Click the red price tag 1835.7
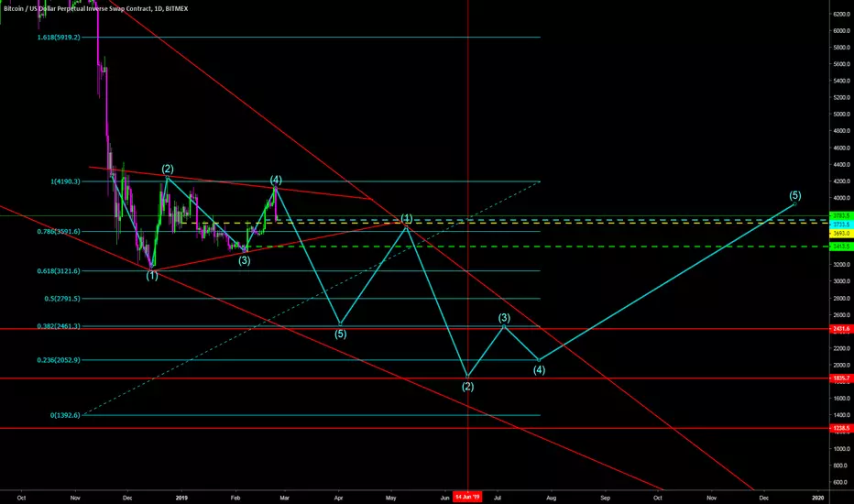Viewport: 854px width, 504px height. (x=841, y=378)
